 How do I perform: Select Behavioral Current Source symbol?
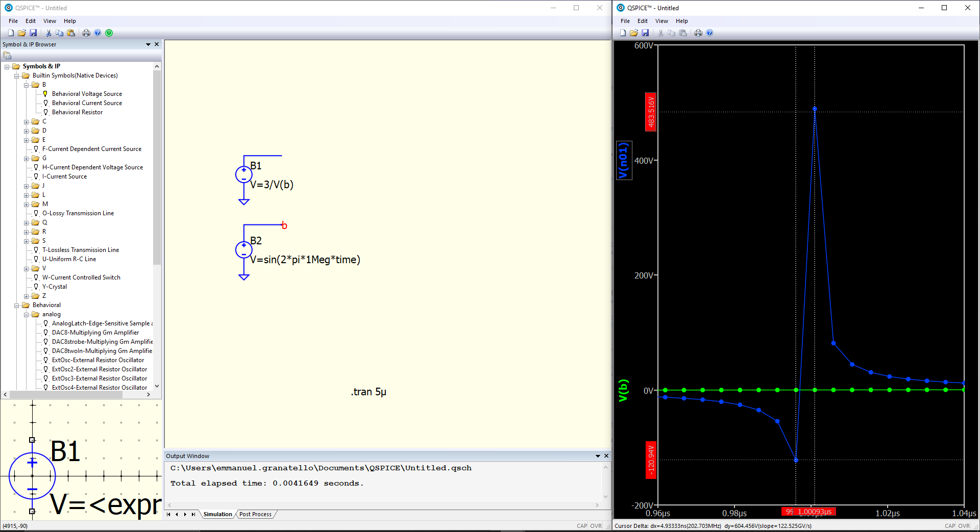coord(87,103)
